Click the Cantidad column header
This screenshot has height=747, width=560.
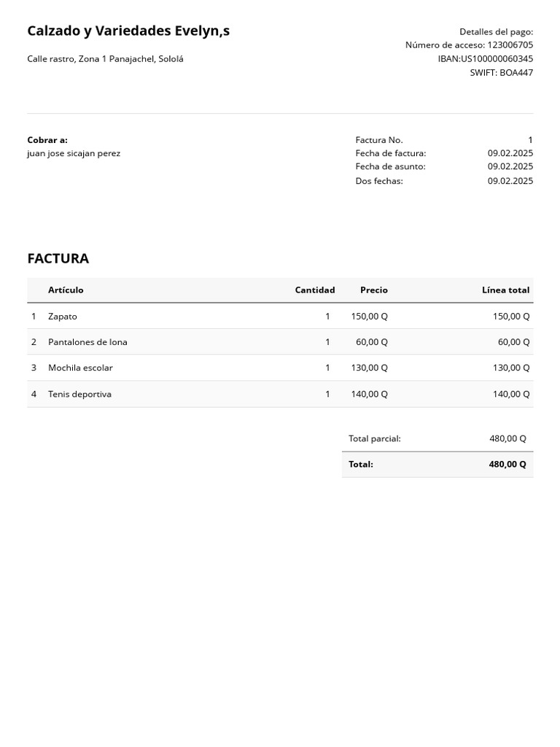pyautogui.click(x=314, y=290)
